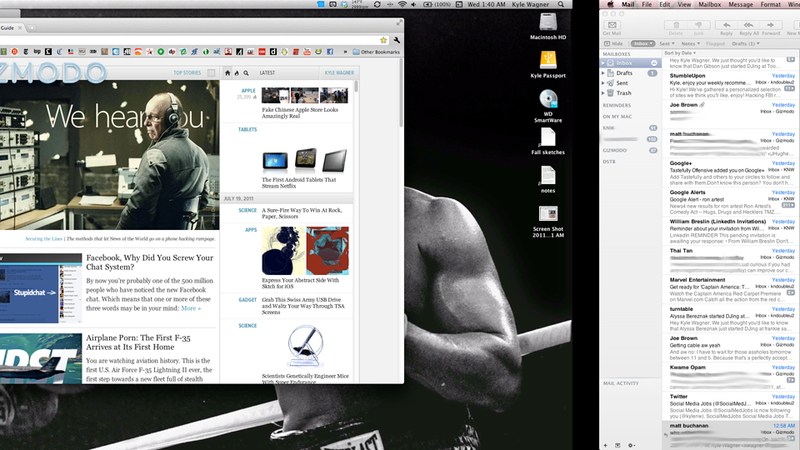The image size is (800, 450).
Task: Open the Notes favorites dropdown
Action: point(690,43)
